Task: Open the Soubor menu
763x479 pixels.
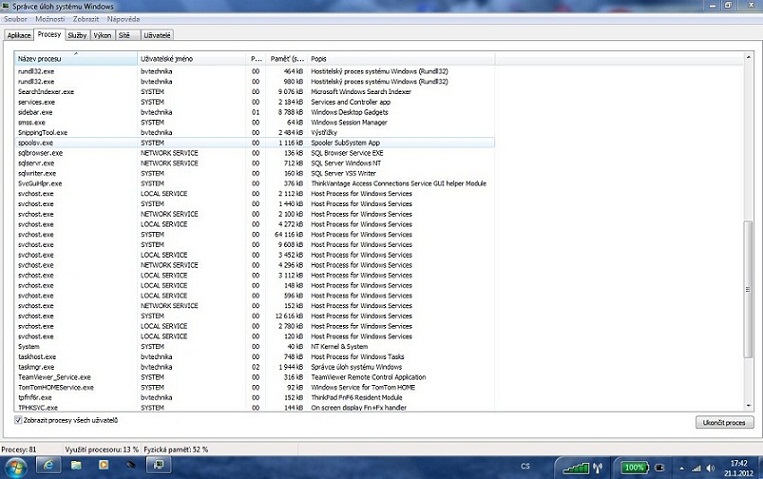Action: 15,19
